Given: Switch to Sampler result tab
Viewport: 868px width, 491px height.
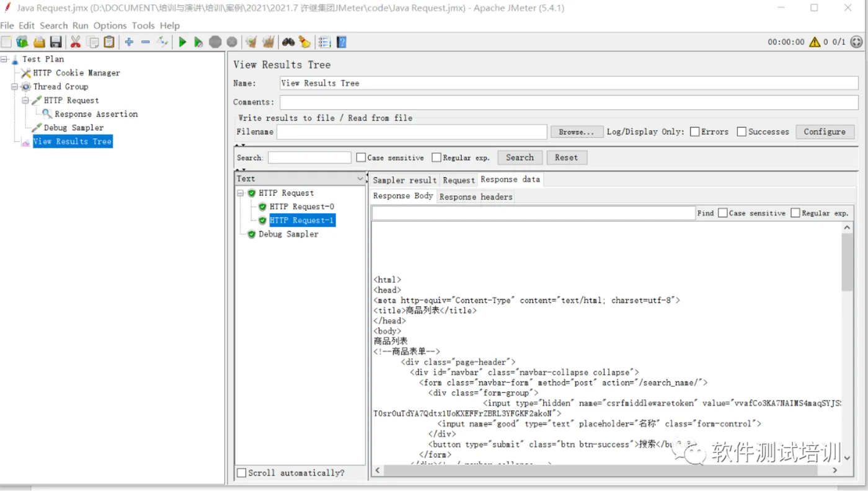Looking at the screenshot, I should tap(405, 180).
